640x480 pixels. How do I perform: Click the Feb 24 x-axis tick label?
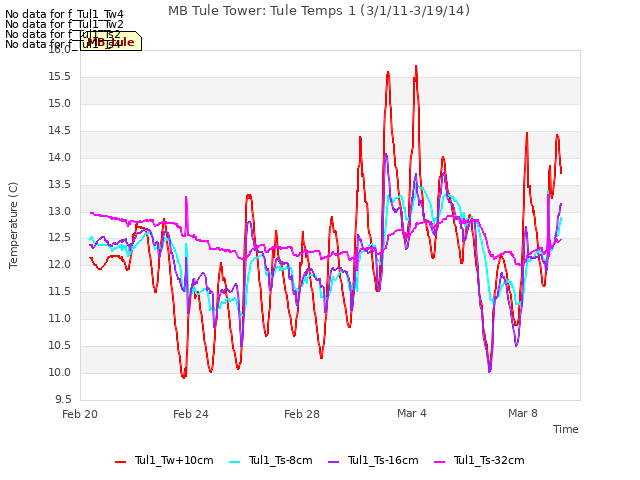tap(191, 414)
